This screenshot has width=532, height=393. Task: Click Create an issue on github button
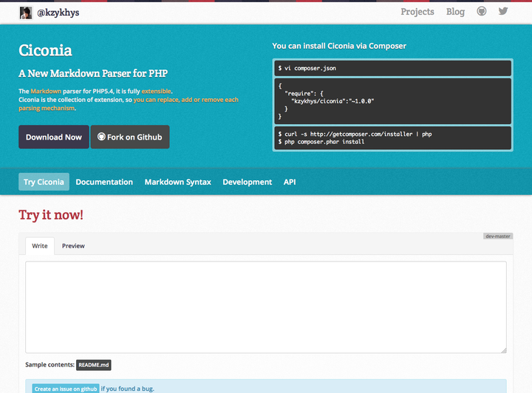click(66, 389)
